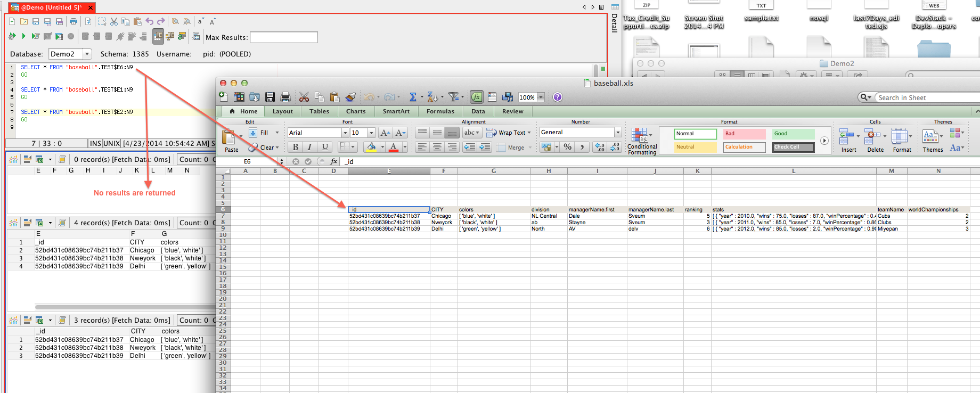Toggle top vertical alignment button
The width and height of the screenshot is (980, 393).
[422, 133]
